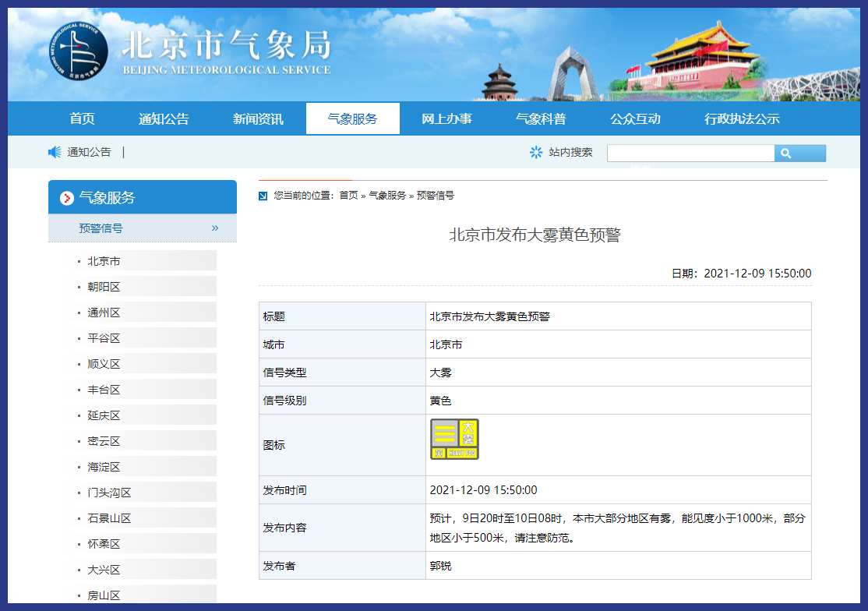The height and width of the screenshot is (611, 868).
Task: Open the 首页 navigation tab
Action: [x=82, y=119]
